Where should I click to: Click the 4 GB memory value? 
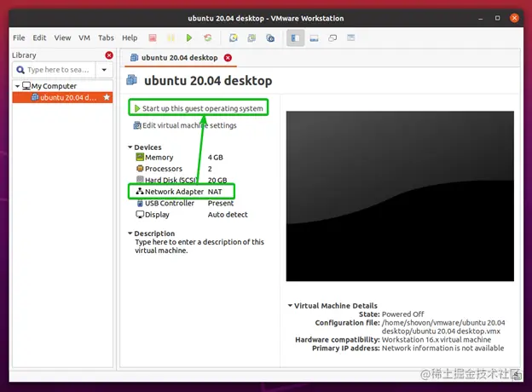pos(216,158)
